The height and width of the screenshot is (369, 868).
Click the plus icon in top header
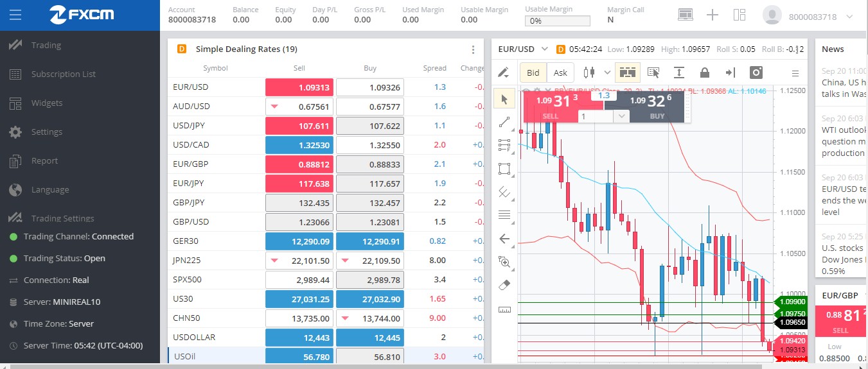pyautogui.click(x=712, y=15)
